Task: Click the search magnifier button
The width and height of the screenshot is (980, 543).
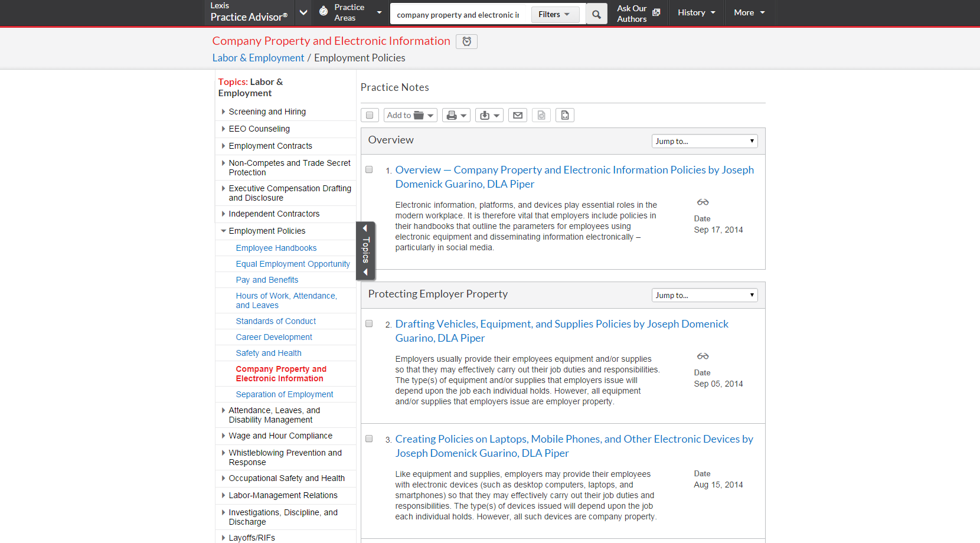Action: tap(596, 15)
